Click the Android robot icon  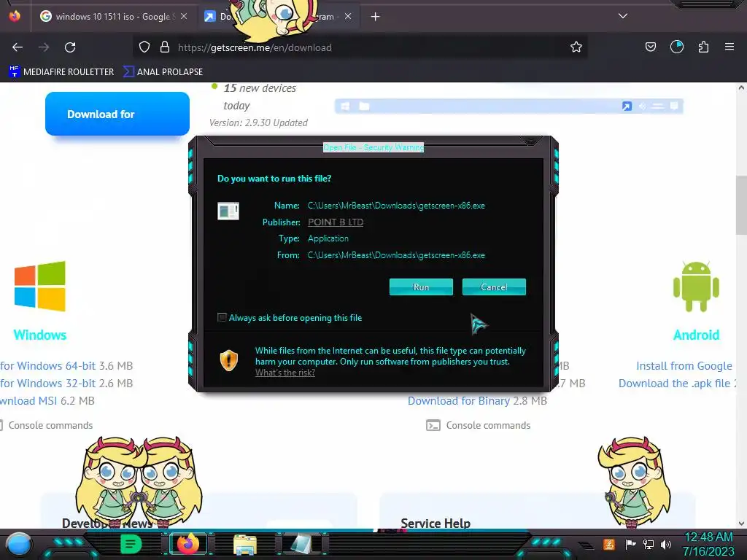pos(696,287)
